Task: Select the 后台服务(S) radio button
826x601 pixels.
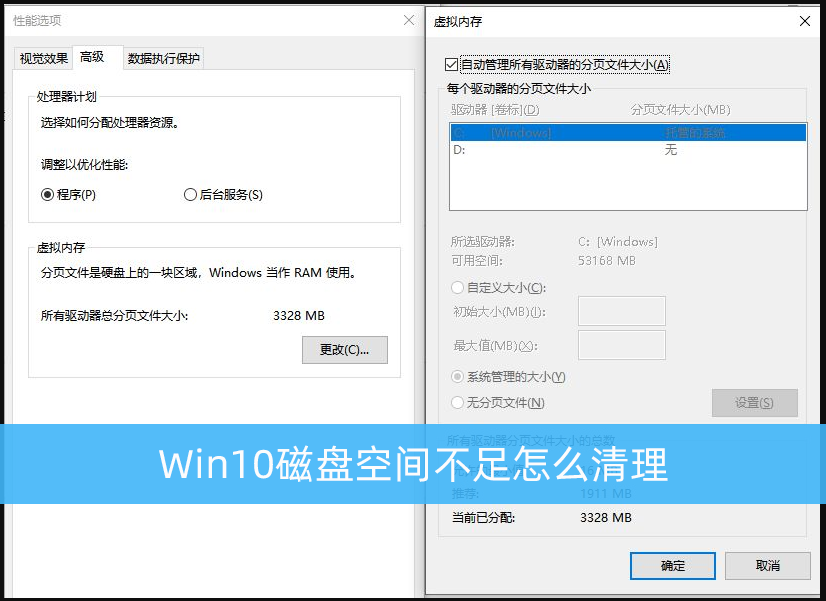Action: pos(190,195)
